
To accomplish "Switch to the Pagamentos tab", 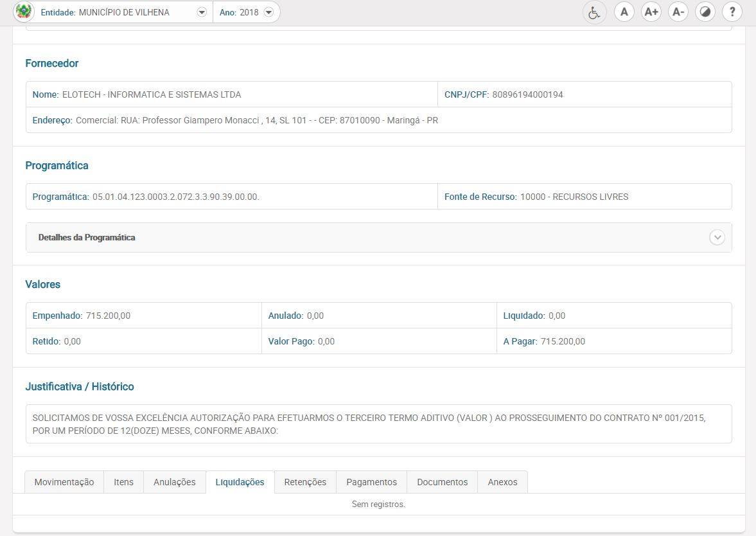I will click(x=372, y=482).
